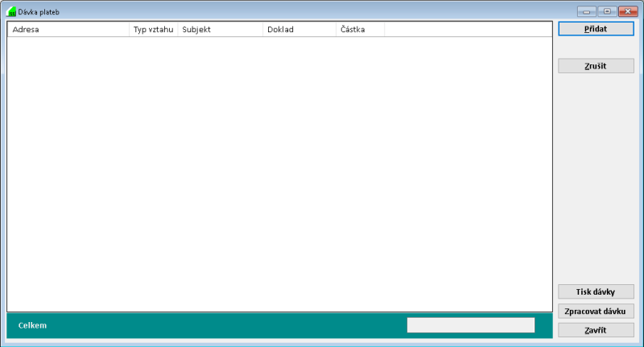Click the Typ vztahu column header
This screenshot has width=644, height=347.
pyautogui.click(x=153, y=30)
